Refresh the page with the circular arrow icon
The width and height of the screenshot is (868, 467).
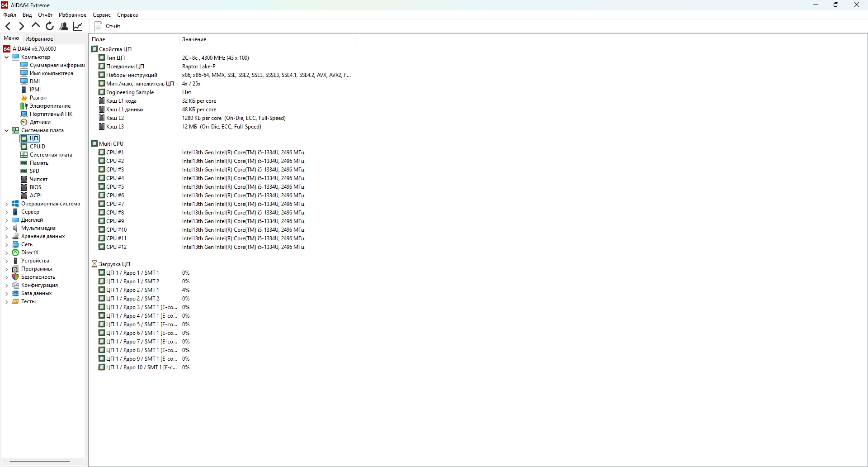click(50, 26)
